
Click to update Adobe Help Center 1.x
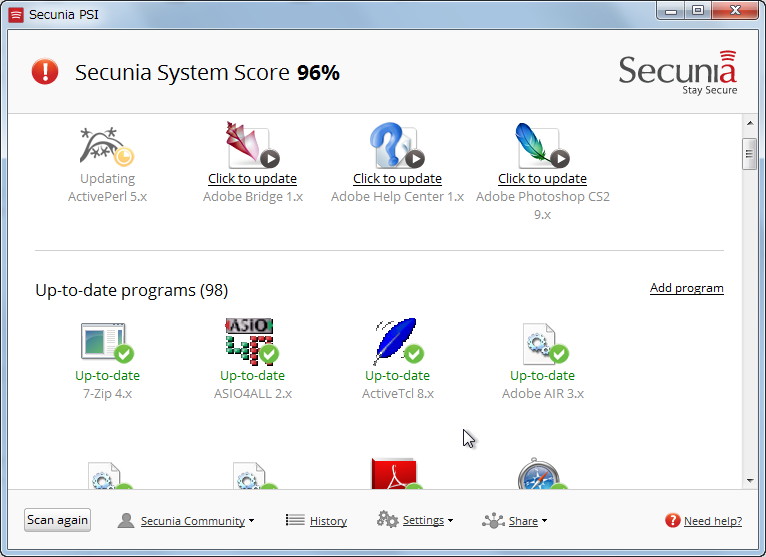(x=397, y=178)
